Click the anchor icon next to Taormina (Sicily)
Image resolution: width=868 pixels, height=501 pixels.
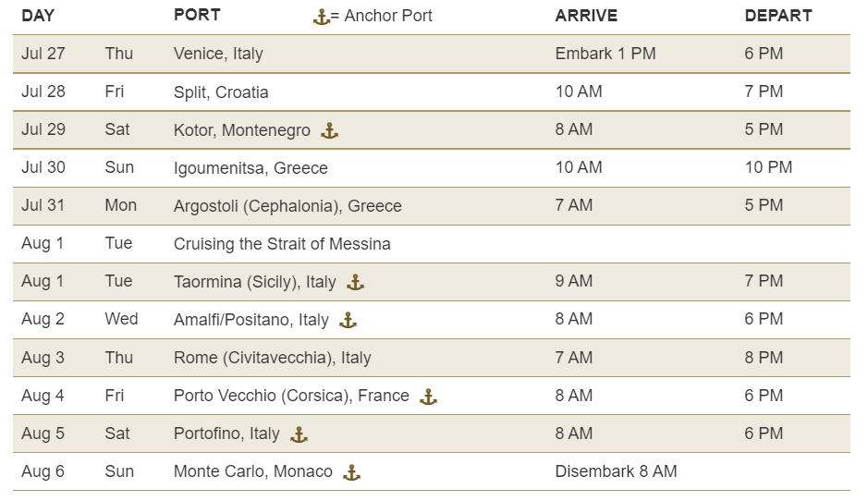[x=355, y=283]
